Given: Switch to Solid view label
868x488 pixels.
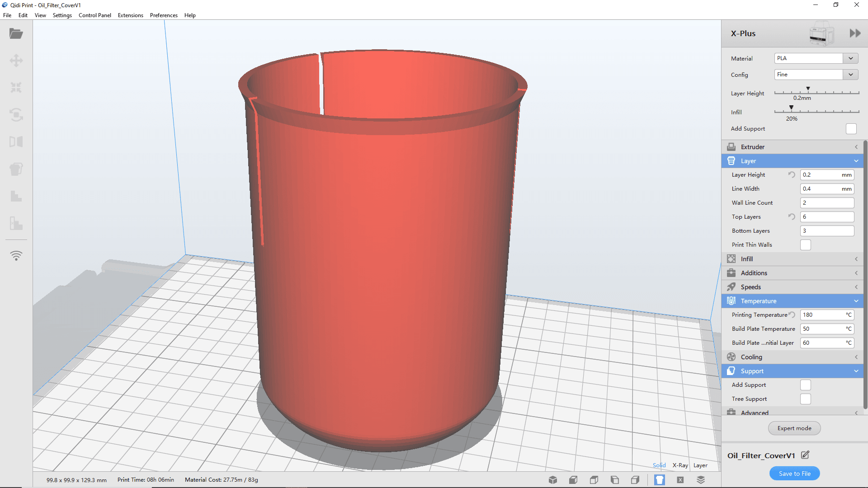Looking at the screenshot, I should [x=659, y=465].
